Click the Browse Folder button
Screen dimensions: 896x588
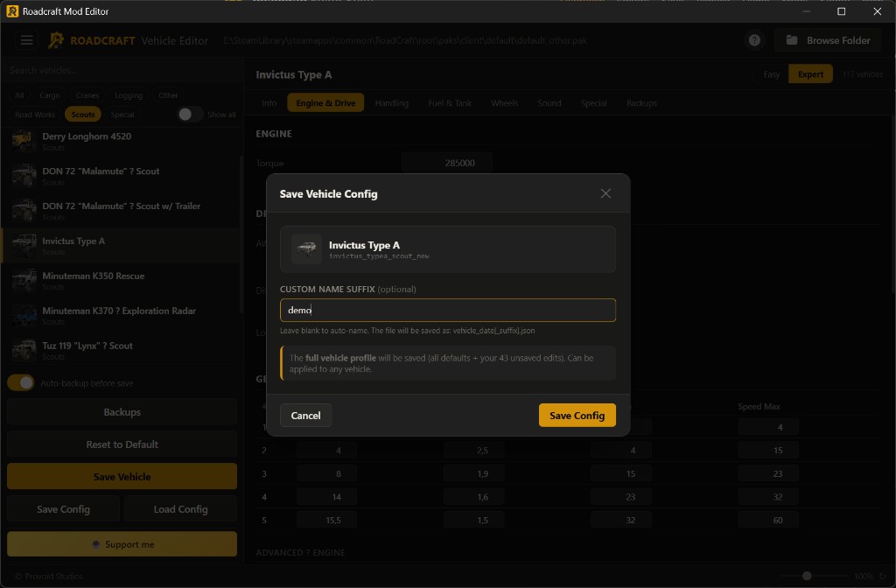pos(828,40)
